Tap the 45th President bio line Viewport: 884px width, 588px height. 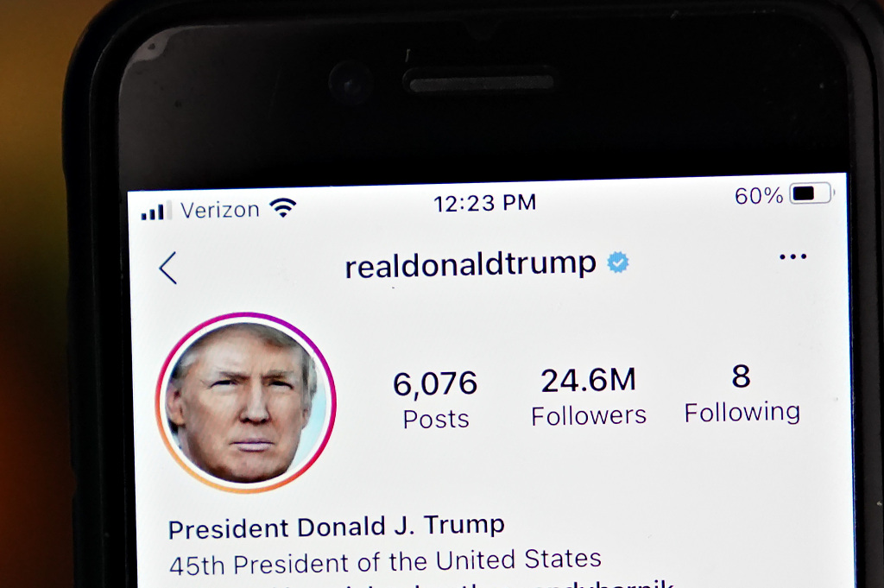pyautogui.click(x=385, y=561)
